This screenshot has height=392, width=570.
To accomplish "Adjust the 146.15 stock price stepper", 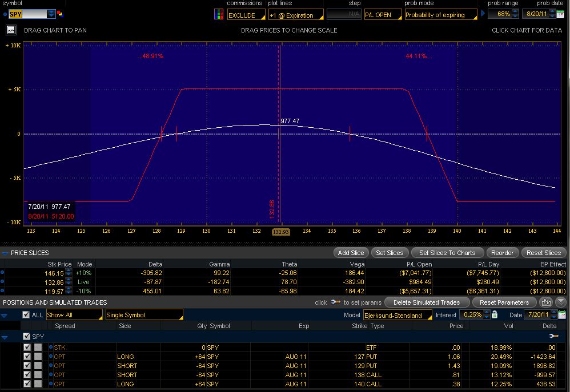I will pyautogui.click(x=69, y=273).
